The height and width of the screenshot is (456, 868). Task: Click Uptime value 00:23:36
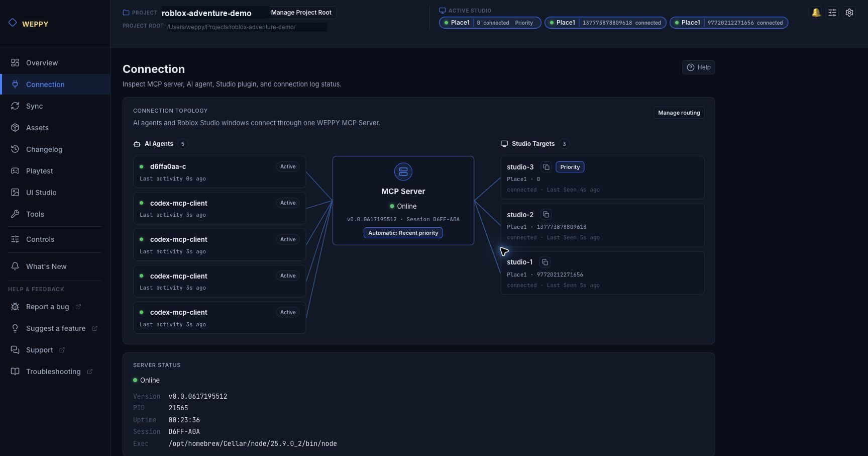(x=184, y=420)
